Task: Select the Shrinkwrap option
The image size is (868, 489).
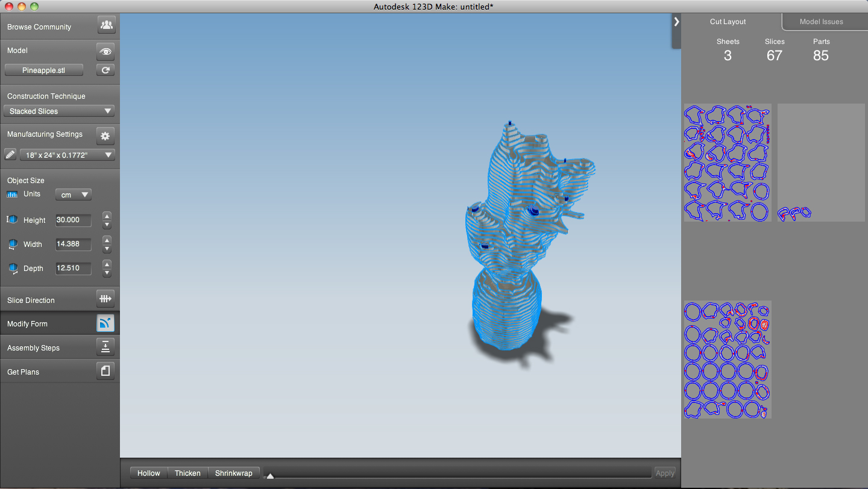Action: (x=234, y=473)
